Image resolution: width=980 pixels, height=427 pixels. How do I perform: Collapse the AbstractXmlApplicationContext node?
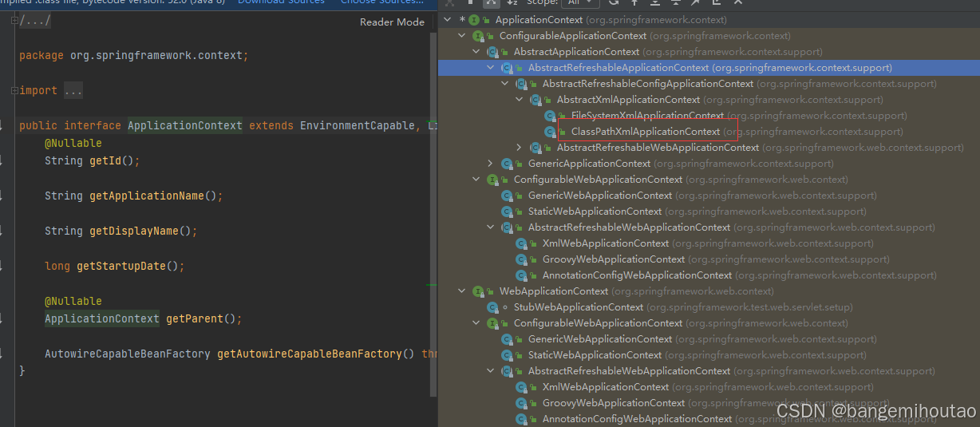(520, 100)
